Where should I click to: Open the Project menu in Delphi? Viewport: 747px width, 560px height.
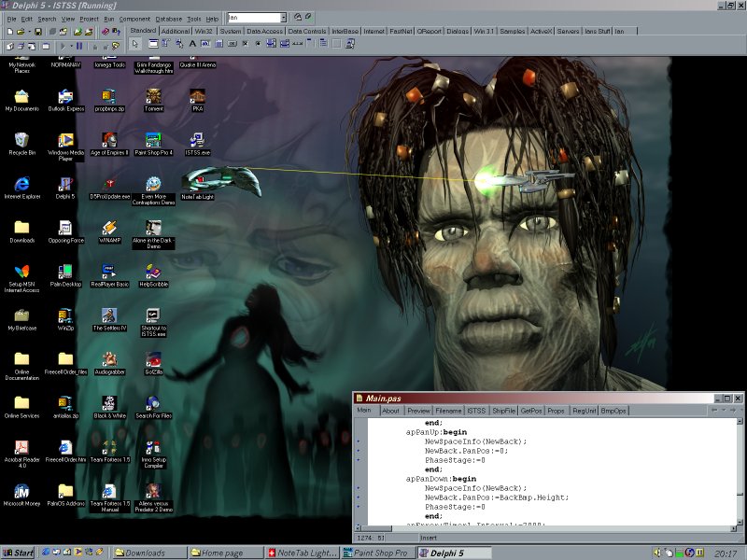[89, 19]
